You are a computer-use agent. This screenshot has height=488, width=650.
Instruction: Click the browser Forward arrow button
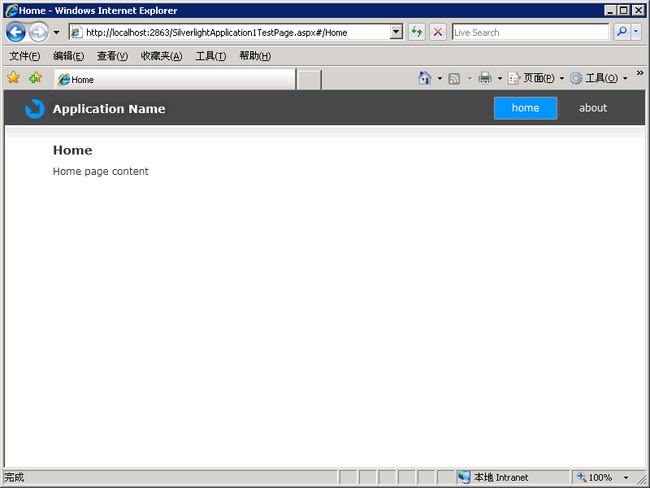click(x=39, y=32)
